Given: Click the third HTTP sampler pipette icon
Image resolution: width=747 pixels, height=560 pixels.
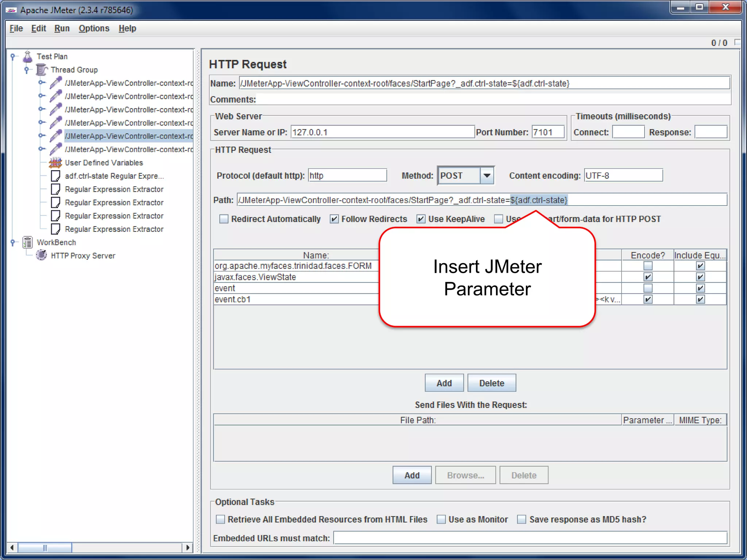Looking at the screenshot, I should tap(55, 109).
